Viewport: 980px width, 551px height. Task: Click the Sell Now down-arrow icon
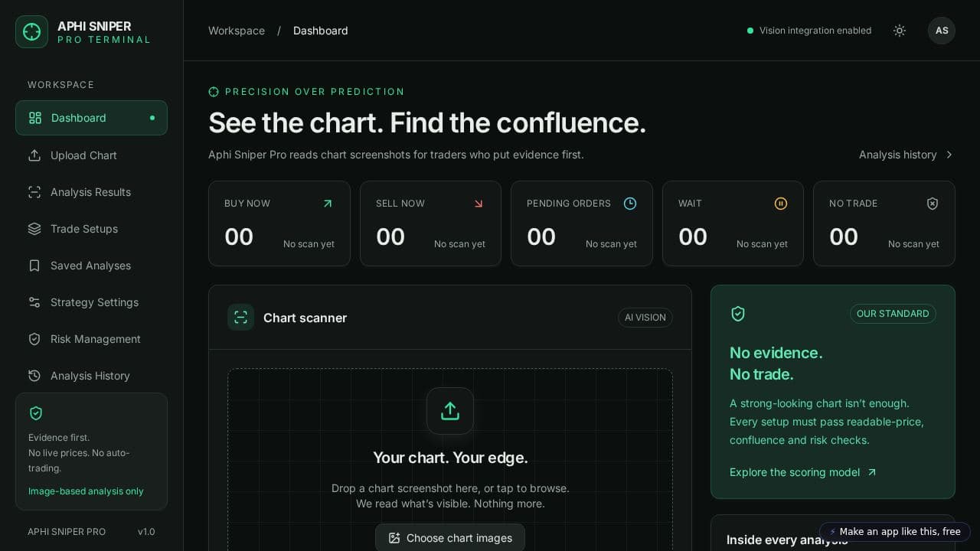coord(479,204)
